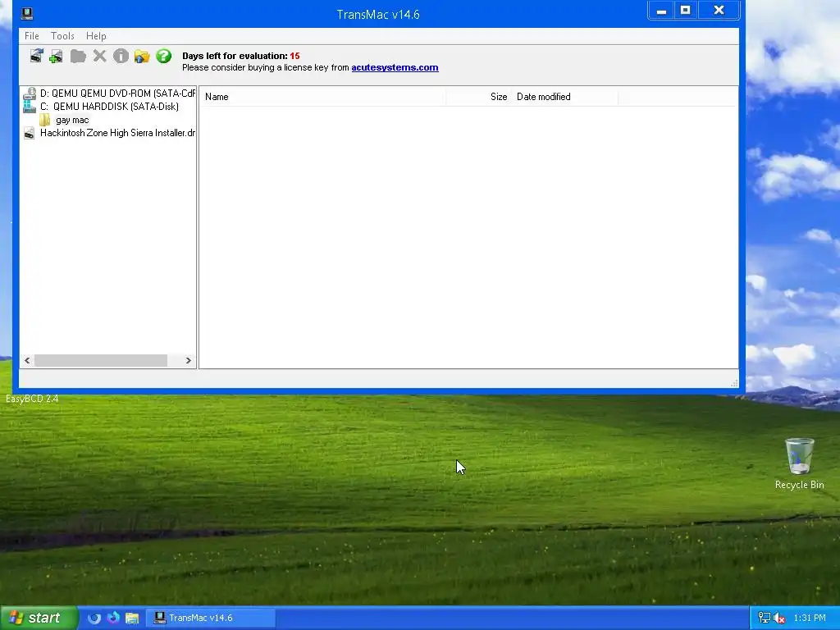Screen dimensions: 840x630
Task: Select the folder listed under C: drive
Action: point(64,120)
